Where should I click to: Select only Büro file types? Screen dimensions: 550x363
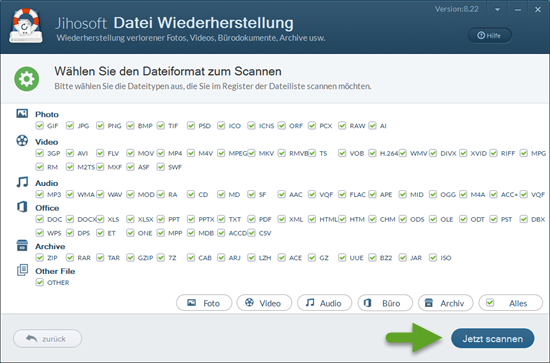385,303
